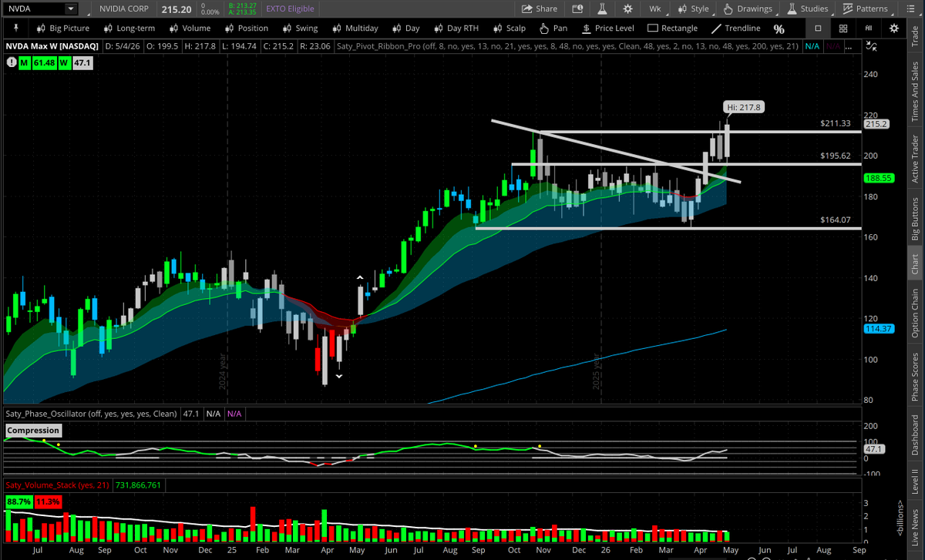Viewport: 925px width, 560px height.
Task: Select the Scalp chart style
Action: click(x=508, y=29)
